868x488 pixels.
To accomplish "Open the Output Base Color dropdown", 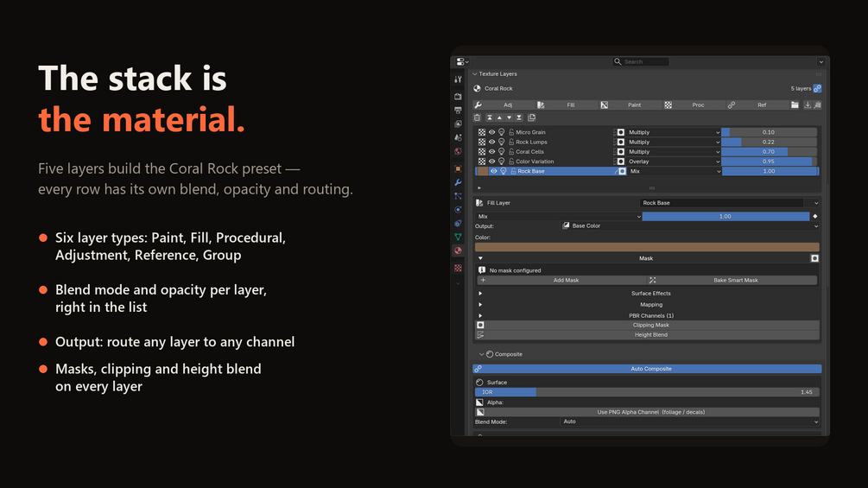I will (690, 225).
